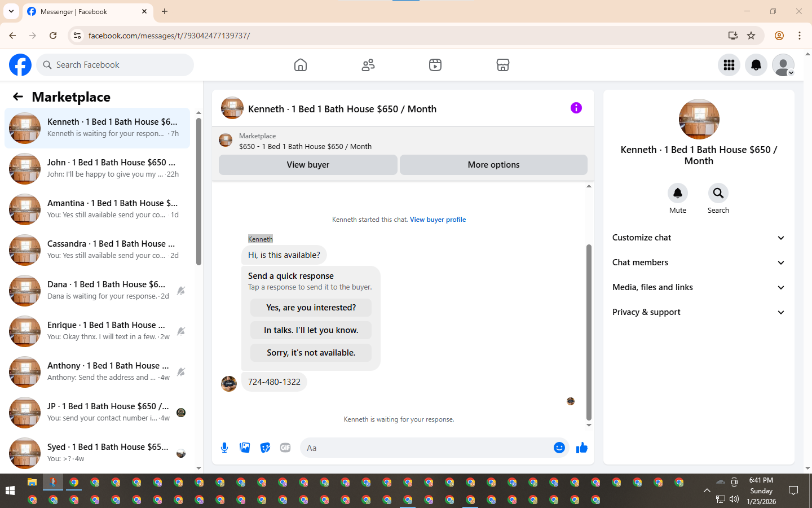Mute this conversation with the bell
The image size is (812, 508).
pos(678,193)
